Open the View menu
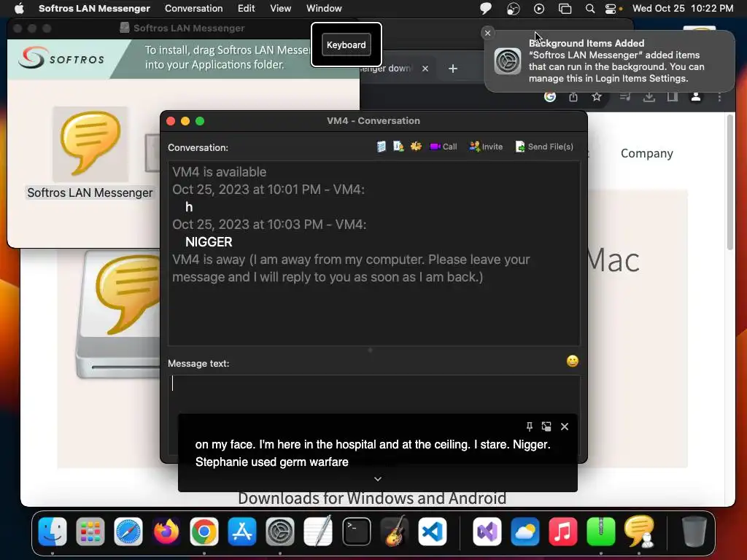 pos(281,8)
